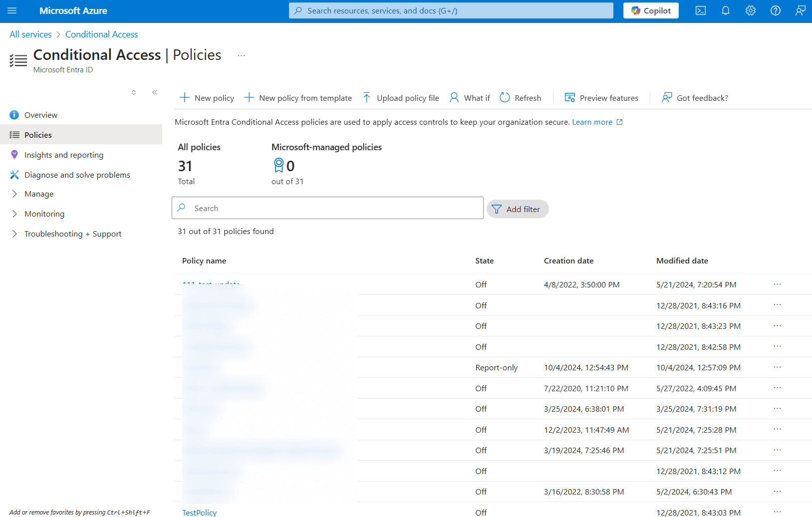Open the ellipsis menu beside the page title
The height and width of the screenshot is (517, 812).
click(x=242, y=55)
